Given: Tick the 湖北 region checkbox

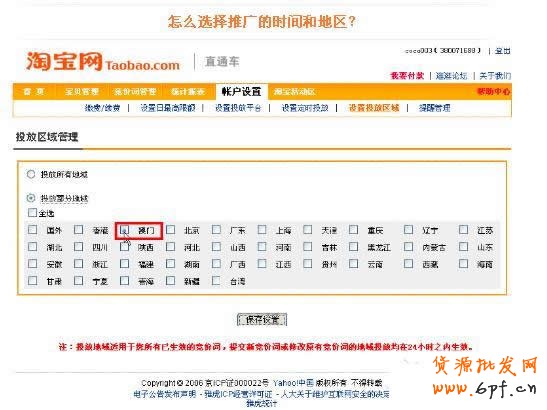Looking at the screenshot, I should click(32, 247).
